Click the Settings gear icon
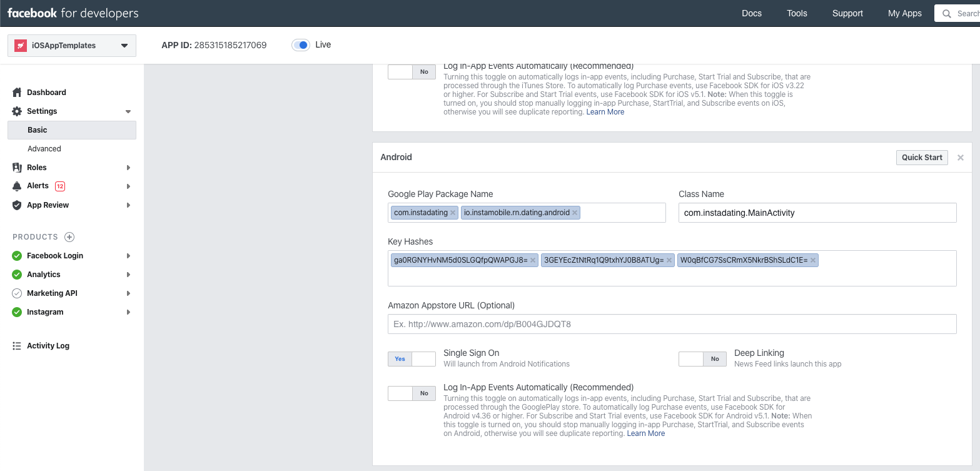 coord(17,111)
